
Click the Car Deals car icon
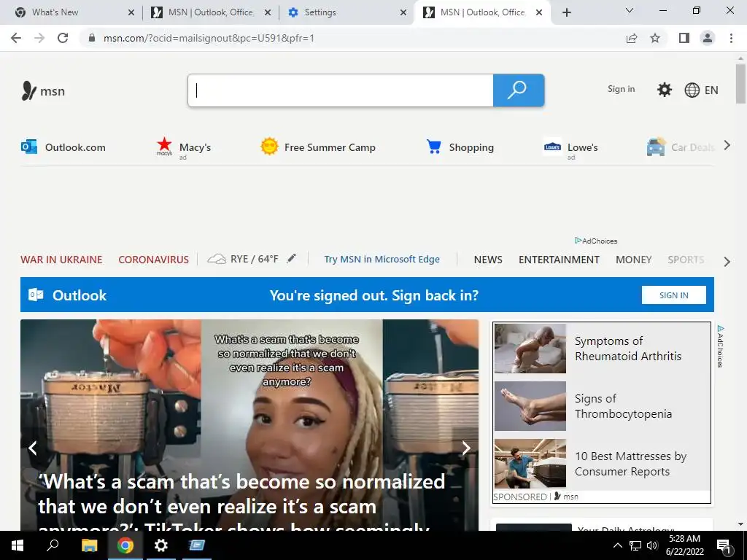656,147
